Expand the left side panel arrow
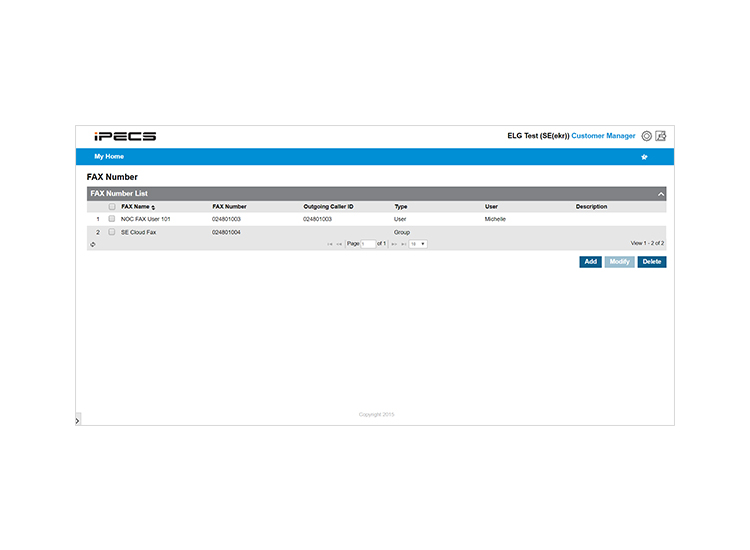The height and width of the screenshot is (550, 750). click(77, 421)
